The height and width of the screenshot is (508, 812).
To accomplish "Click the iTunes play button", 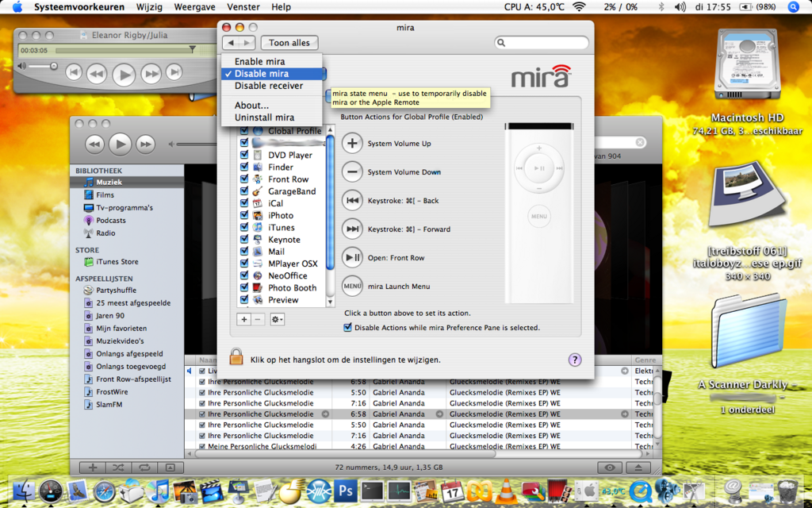I will coord(121,144).
